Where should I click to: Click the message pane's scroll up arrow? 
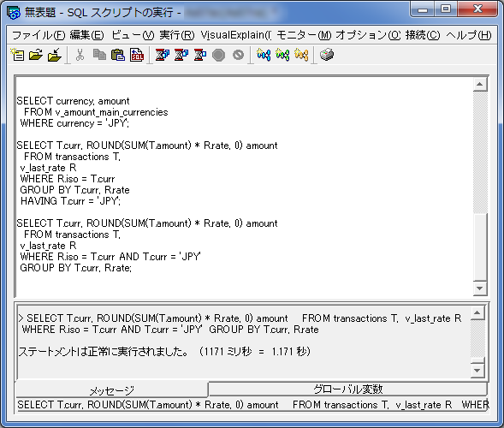(x=477, y=312)
